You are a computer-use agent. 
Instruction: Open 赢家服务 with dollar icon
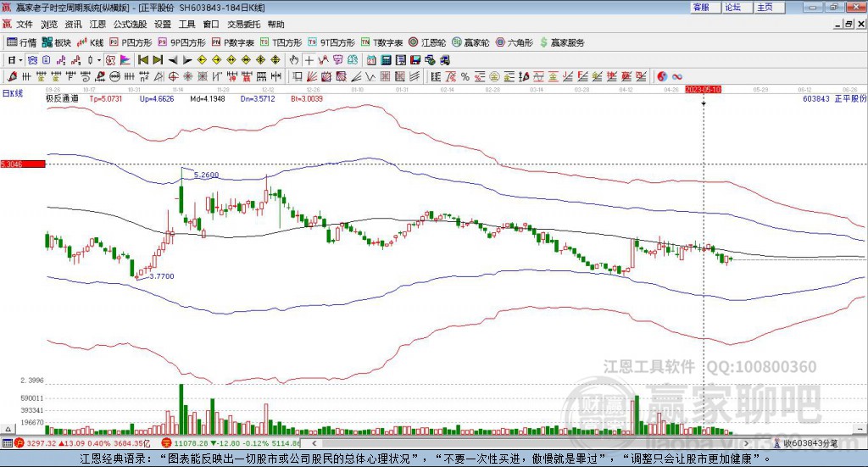[562, 42]
